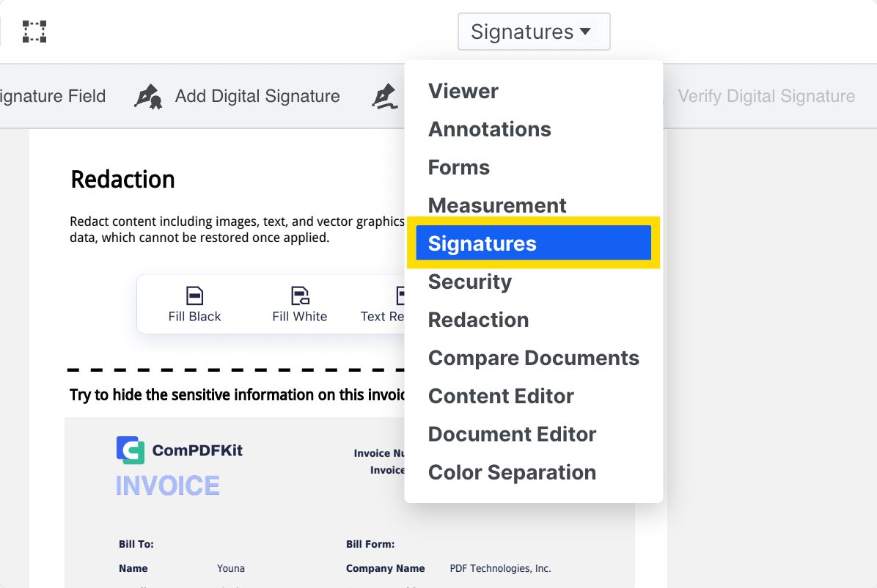This screenshot has height=588, width=877.
Task: Click the Fill Black redaction icon
Action: [x=194, y=296]
